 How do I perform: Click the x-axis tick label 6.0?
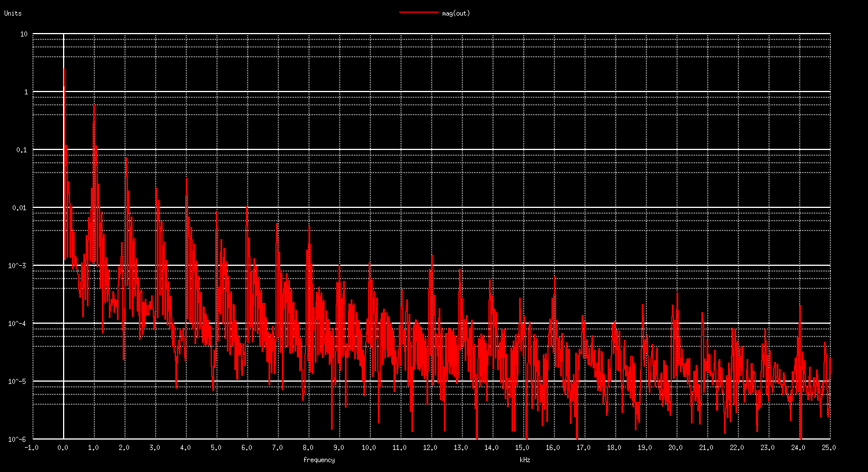247,448
